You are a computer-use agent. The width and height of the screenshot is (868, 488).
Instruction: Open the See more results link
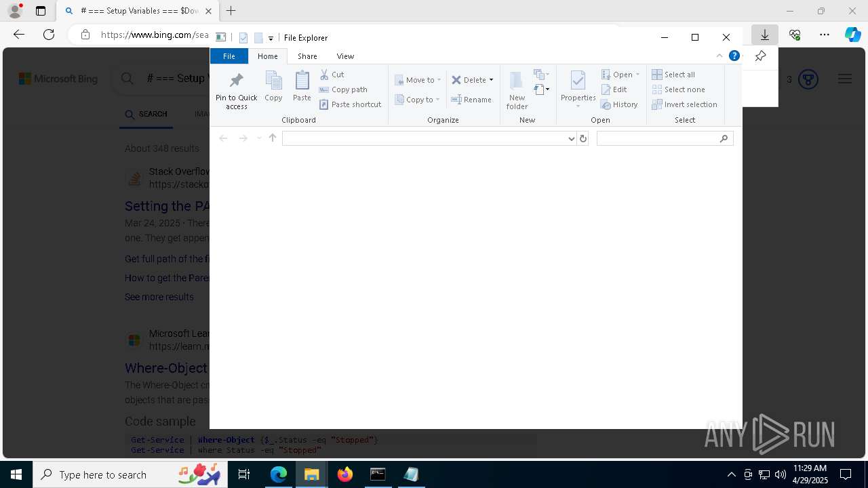[159, 297]
